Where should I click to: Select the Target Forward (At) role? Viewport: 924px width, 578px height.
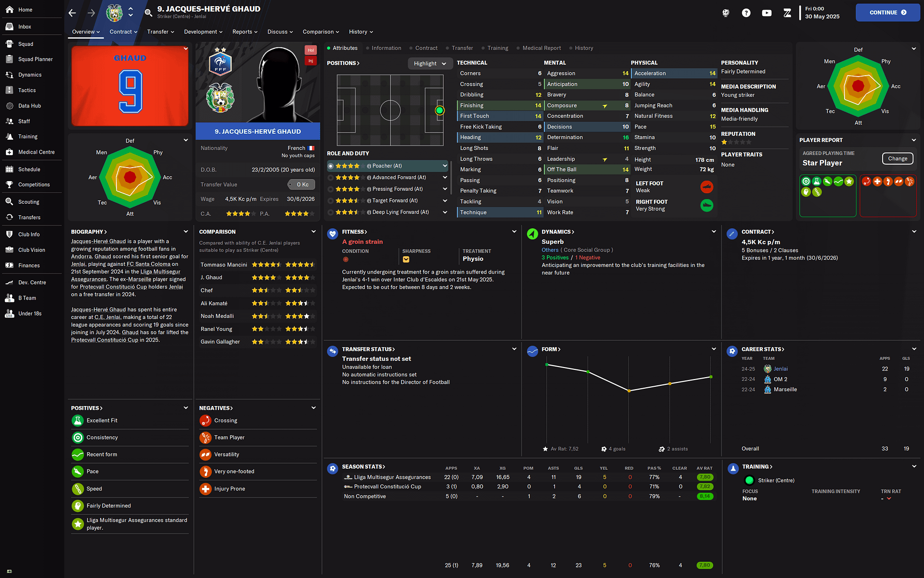click(x=395, y=200)
